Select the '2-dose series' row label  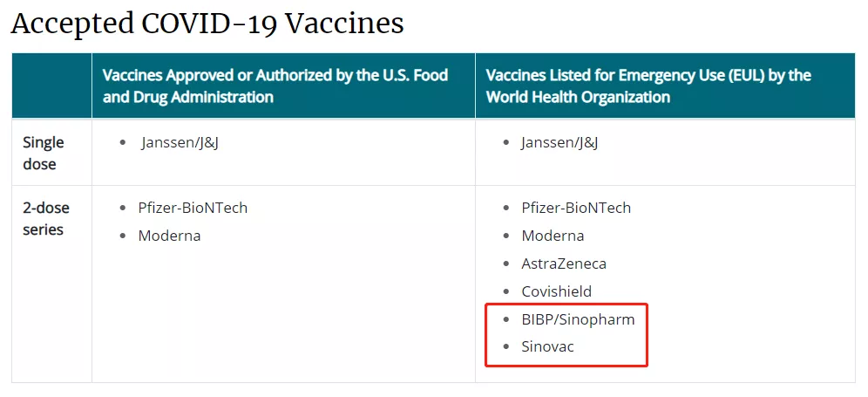click(x=46, y=218)
